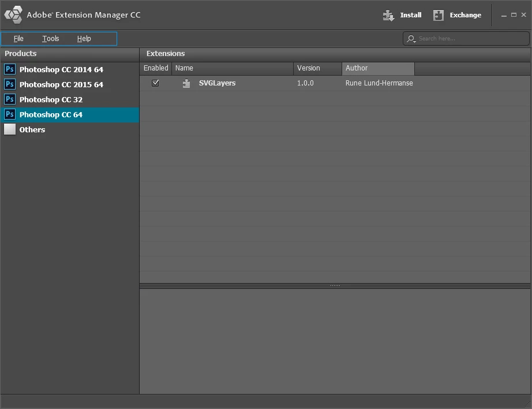Select Photoshop CC 2015 64 product
The height and width of the screenshot is (409, 532).
(x=70, y=84)
